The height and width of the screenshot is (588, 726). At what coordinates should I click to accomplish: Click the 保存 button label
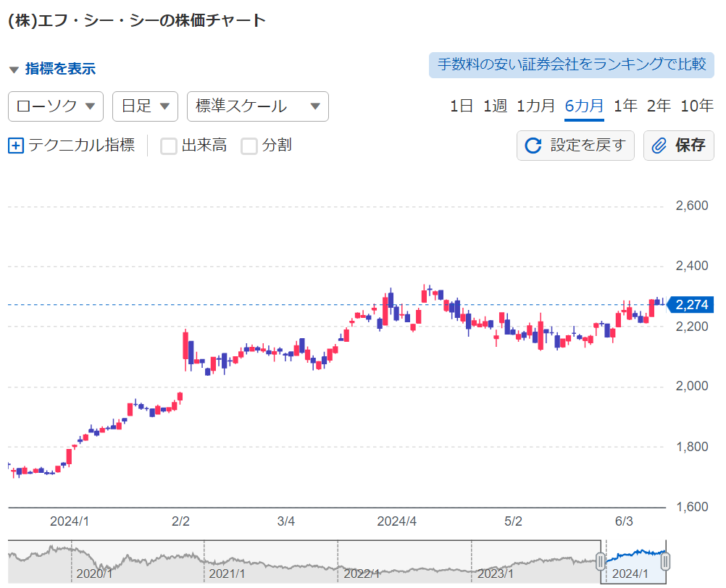coord(690,146)
